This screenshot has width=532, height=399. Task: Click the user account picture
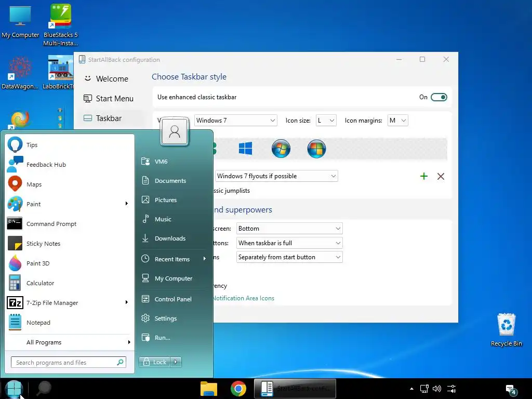pos(175,131)
